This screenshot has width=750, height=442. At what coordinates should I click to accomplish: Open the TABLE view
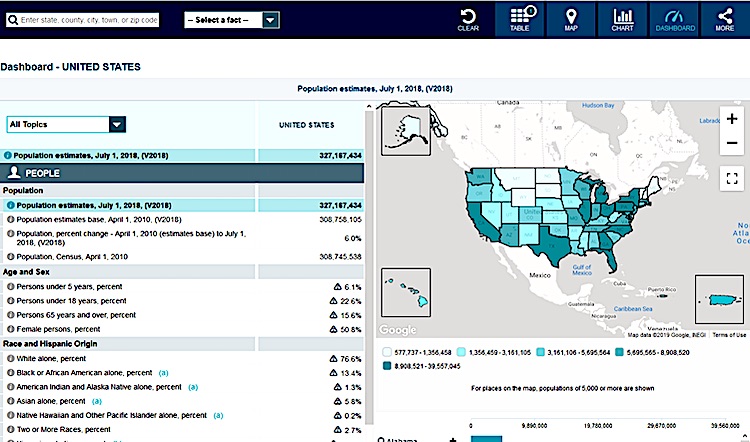pyautogui.click(x=519, y=20)
